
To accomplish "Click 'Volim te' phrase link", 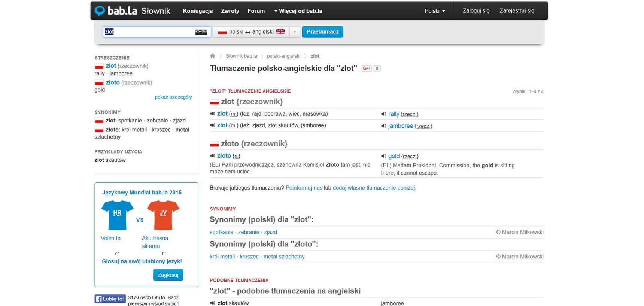I will [x=110, y=238].
